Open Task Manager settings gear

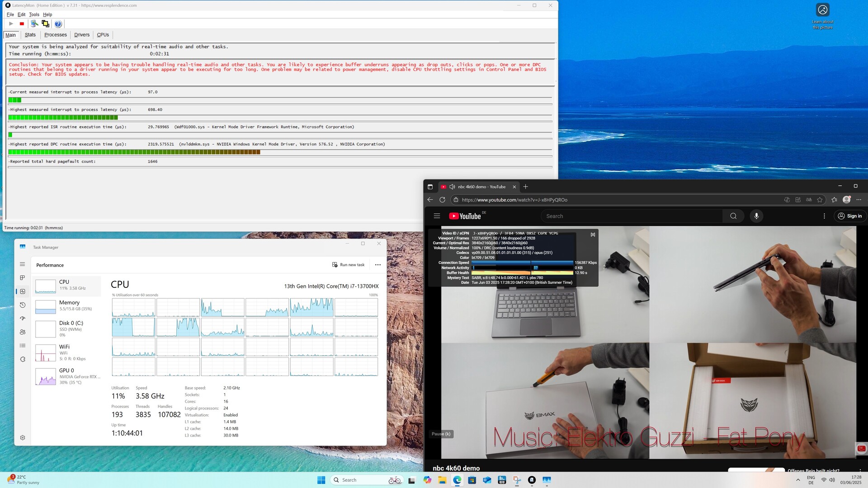coord(22,437)
